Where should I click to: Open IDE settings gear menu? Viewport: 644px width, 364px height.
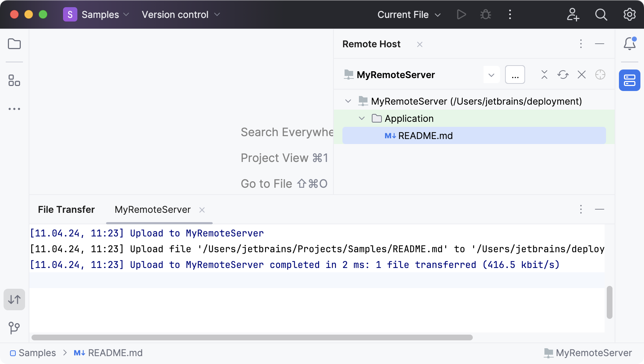coord(629,15)
